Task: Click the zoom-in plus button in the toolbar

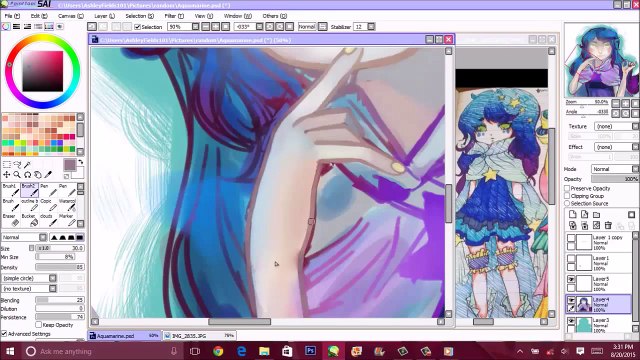Action: coord(216,27)
